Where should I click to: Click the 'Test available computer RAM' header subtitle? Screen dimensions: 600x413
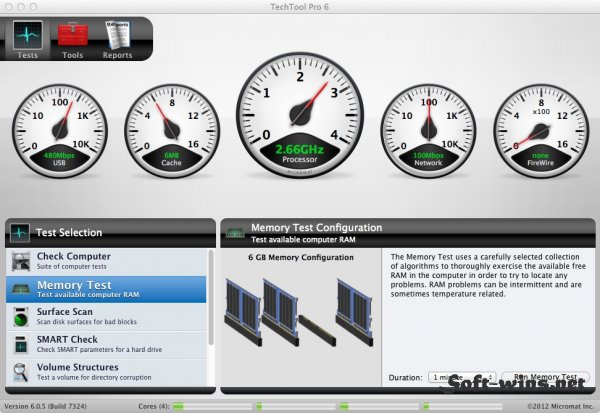pyautogui.click(x=303, y=240)
